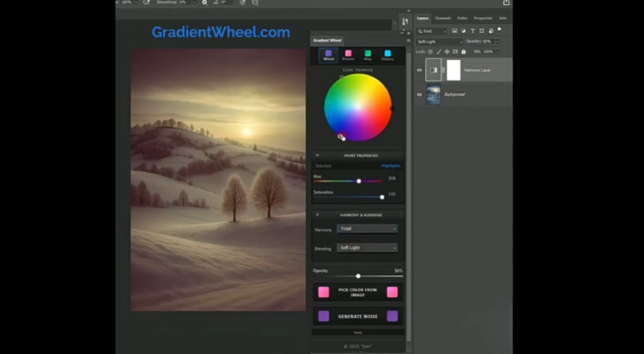Viewport: 644px width, 354px height.
Task: Open the Wheel tab in Gradient Wheel
Action: 328,56
